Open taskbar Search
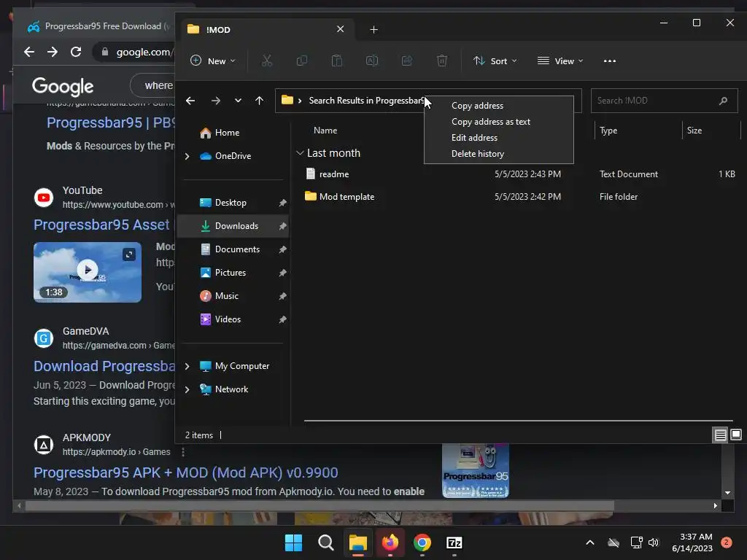The image size is (747, 560). point(326,542)
